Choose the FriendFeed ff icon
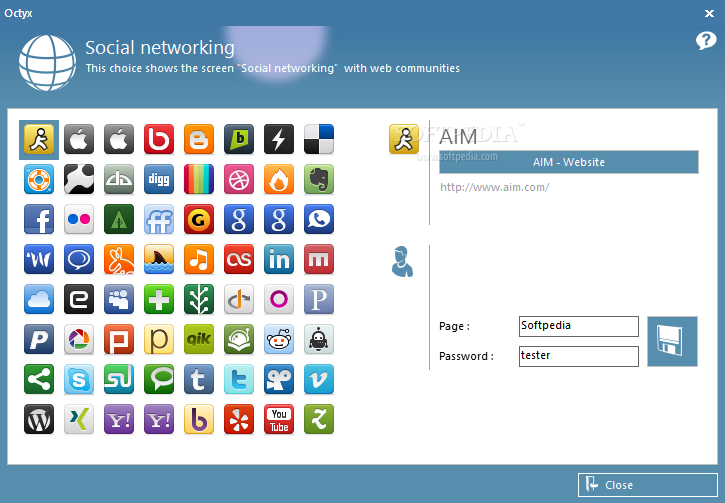Image resolution: width=725 pixels, height=503 pixels. coord(159,219)
